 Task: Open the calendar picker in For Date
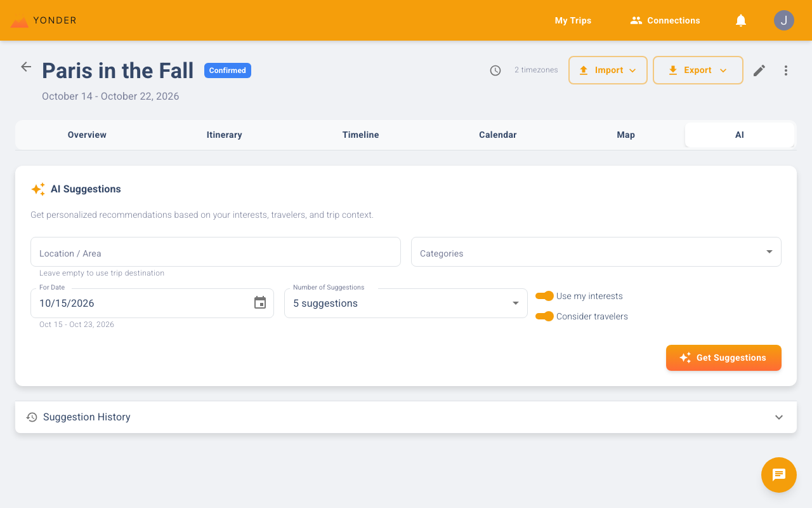(260, 303)
